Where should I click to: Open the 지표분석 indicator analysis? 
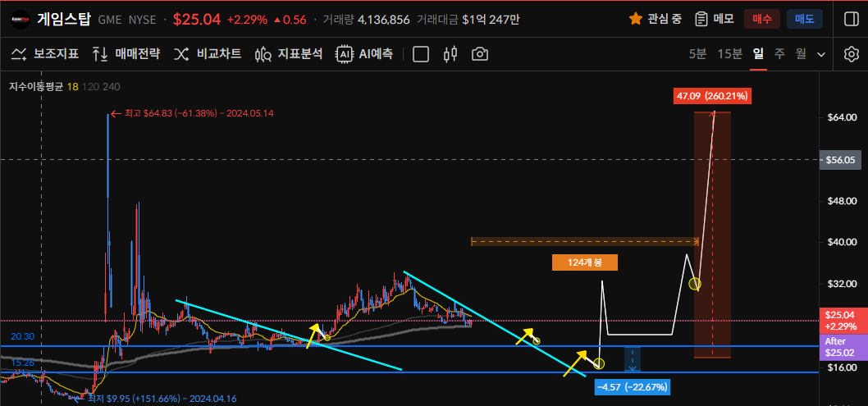click(x=289, y=53)
